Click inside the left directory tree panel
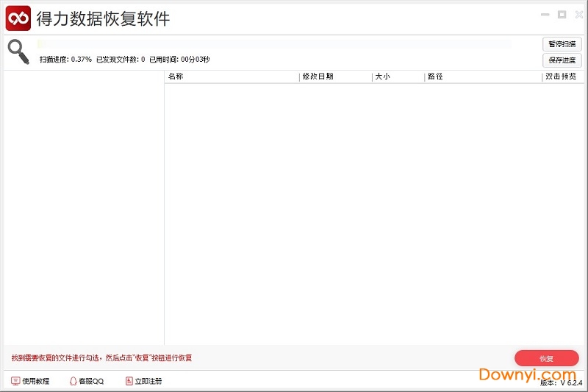The image size is (588, 392). (x=83, y=206)
